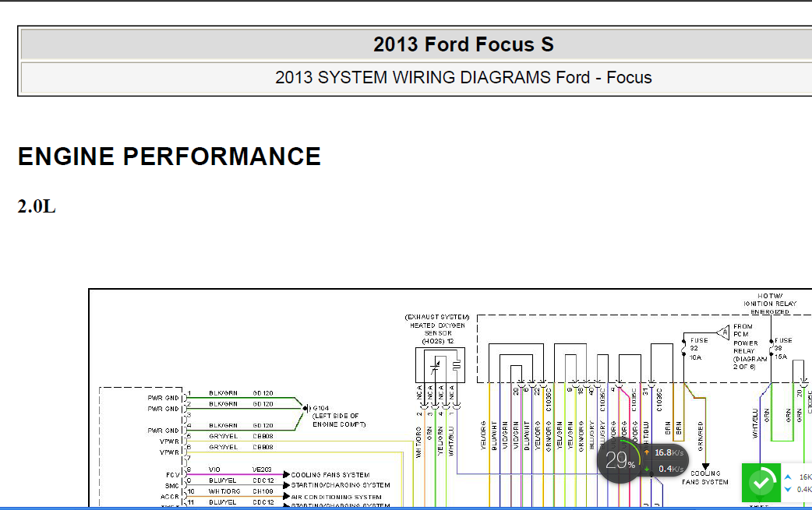
Task: Click the 0.4K/s download speed in dark widget
Action: click(x=665, y=470)
